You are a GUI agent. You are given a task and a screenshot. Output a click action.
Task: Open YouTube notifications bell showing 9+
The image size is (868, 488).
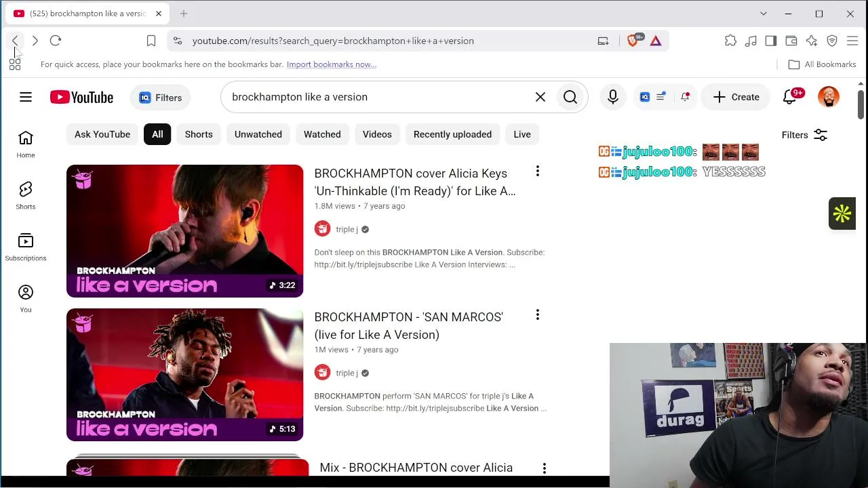coord(790,97)
